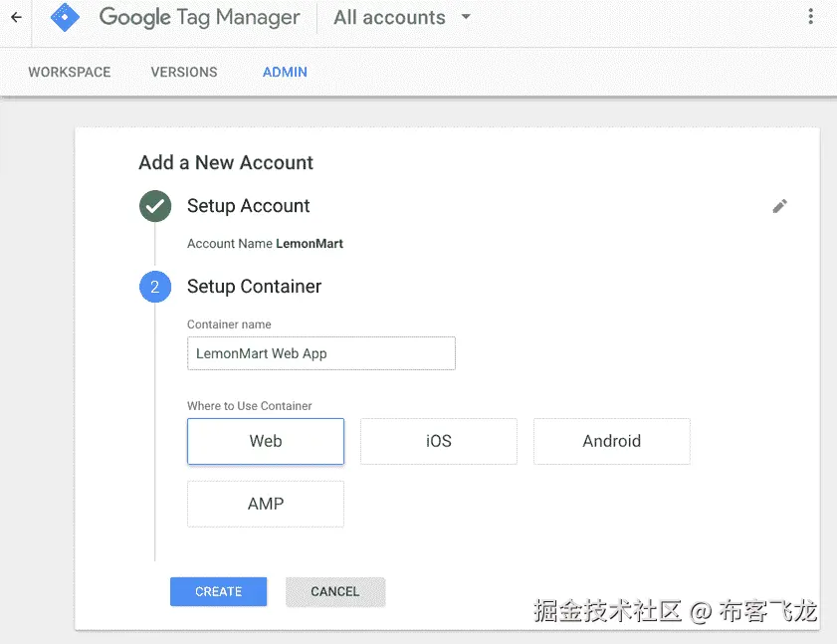Click the Google Tag Manager title text

click(200, 18)
